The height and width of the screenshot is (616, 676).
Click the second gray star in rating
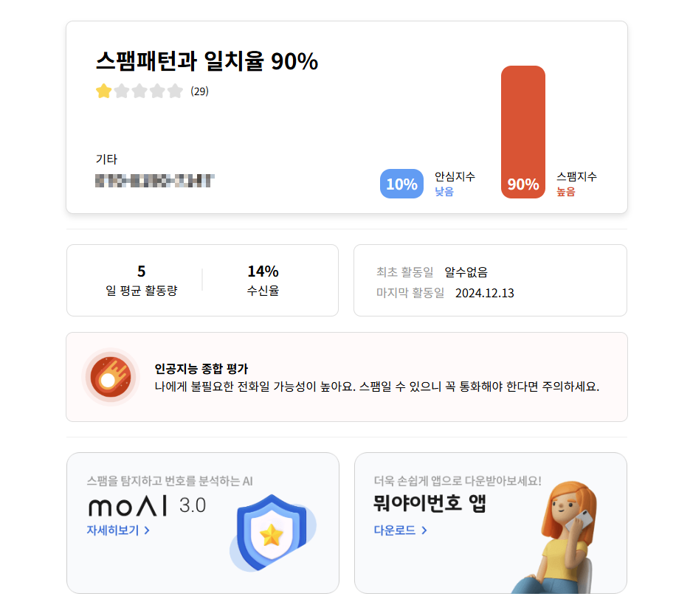(122, 90)
